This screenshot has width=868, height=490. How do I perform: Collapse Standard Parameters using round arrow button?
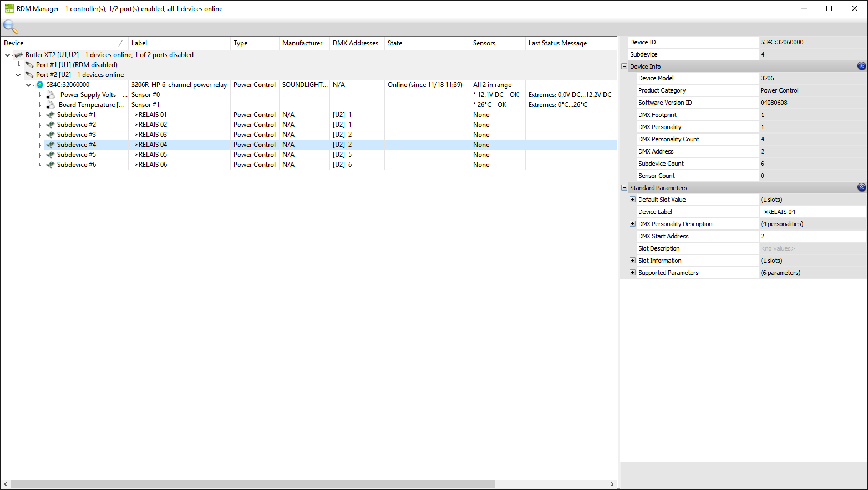click(861, 187)
